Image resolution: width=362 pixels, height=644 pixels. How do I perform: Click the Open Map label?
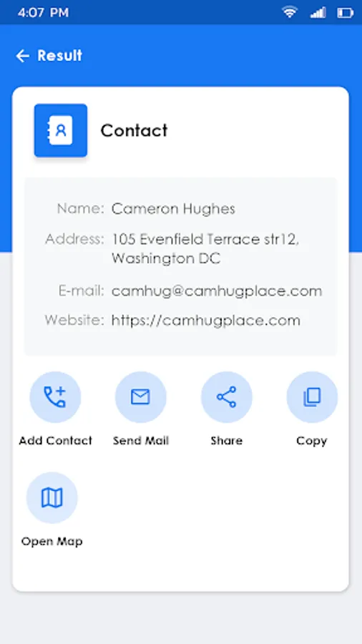tap(52, 542)
